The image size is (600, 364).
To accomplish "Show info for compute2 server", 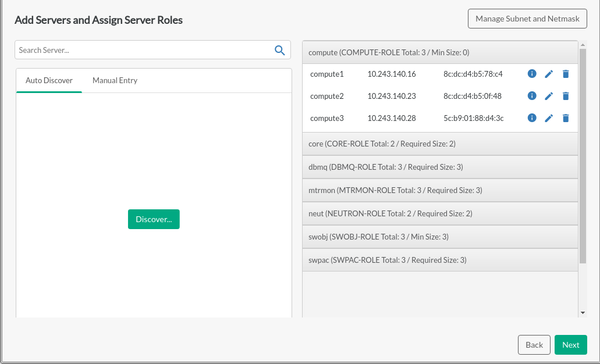I will coord(531,96).
